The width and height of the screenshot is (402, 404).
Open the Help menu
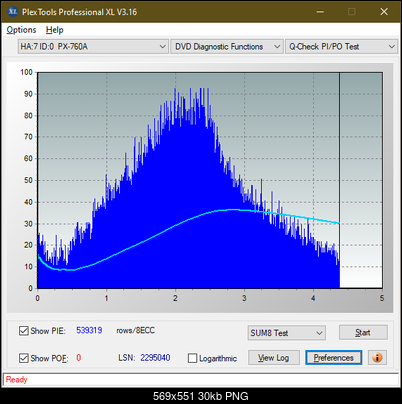[55, 30]
